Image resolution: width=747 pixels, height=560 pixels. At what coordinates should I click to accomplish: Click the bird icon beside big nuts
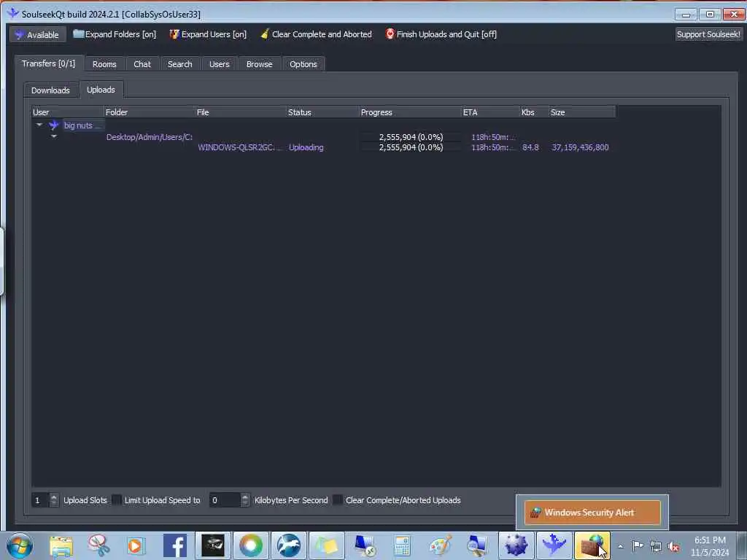53,125
